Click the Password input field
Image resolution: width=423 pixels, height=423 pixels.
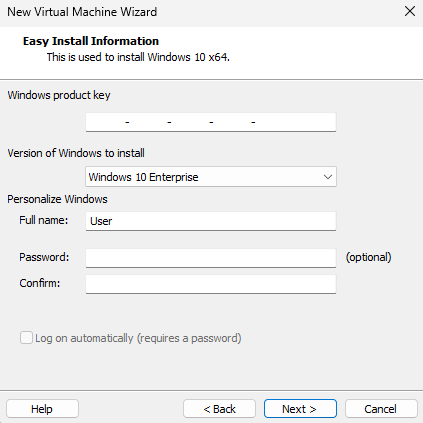211,258
